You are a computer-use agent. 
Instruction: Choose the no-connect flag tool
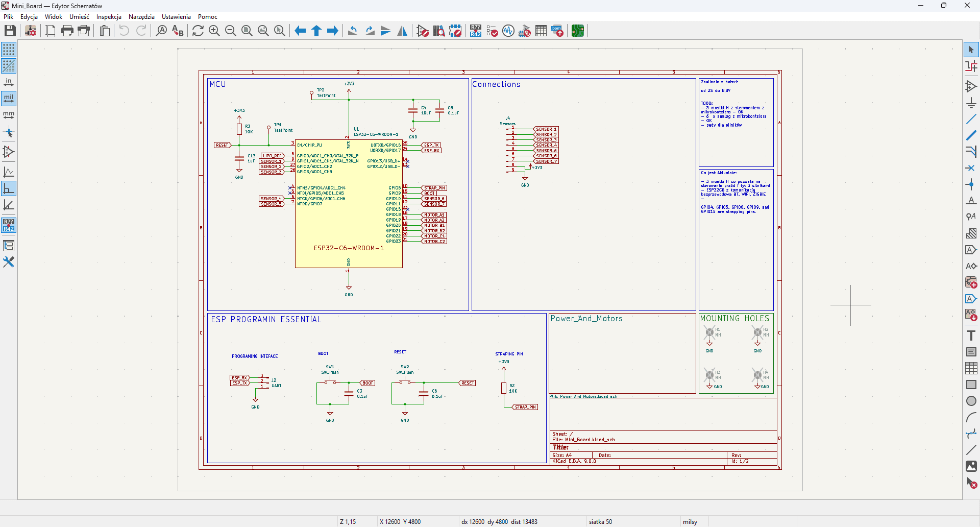(x=971, y=168)
